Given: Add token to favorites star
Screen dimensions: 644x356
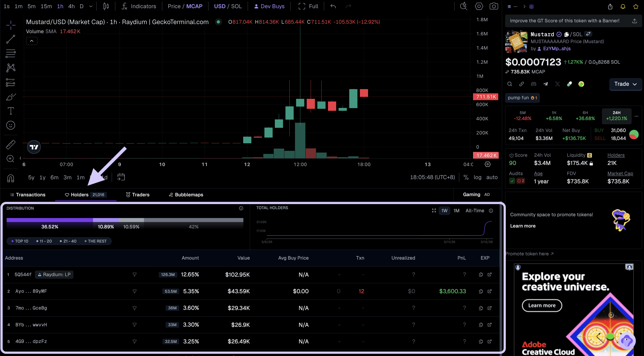Looking at the screenshot, I should pos(636,7).
